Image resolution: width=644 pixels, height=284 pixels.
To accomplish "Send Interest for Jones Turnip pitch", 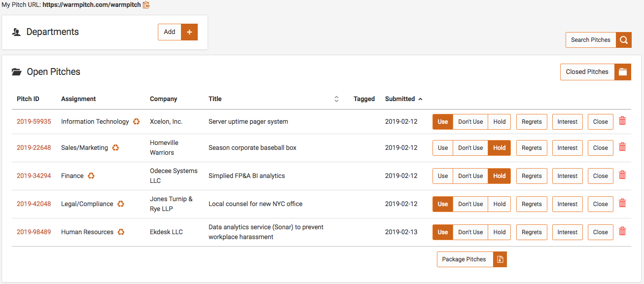I will point(568,204).
